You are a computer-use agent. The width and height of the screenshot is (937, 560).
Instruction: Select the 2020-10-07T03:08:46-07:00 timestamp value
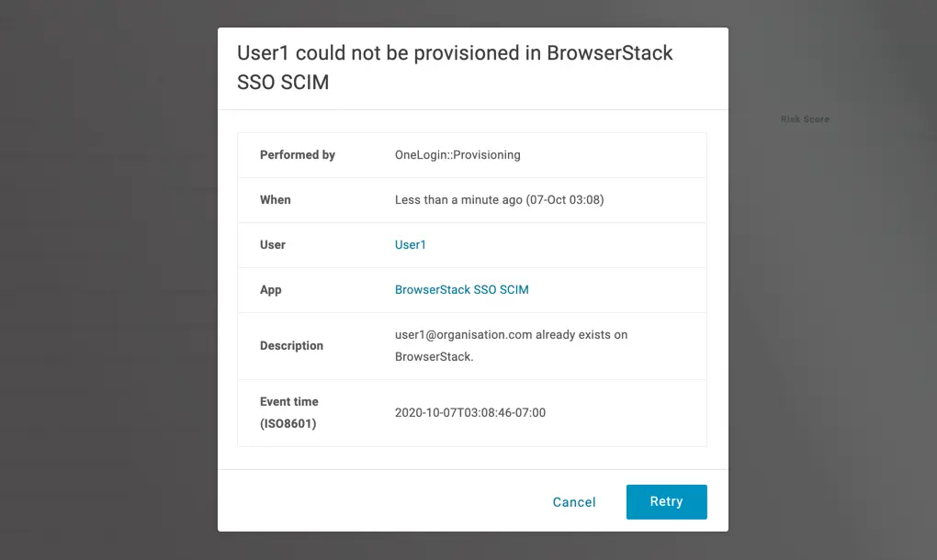pos(470,413)
